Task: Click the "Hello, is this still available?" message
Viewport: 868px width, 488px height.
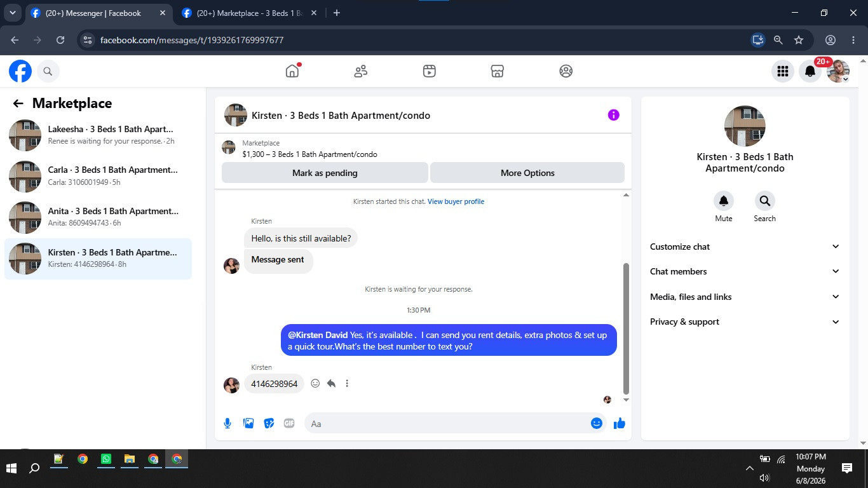Action: pos(301,238)
